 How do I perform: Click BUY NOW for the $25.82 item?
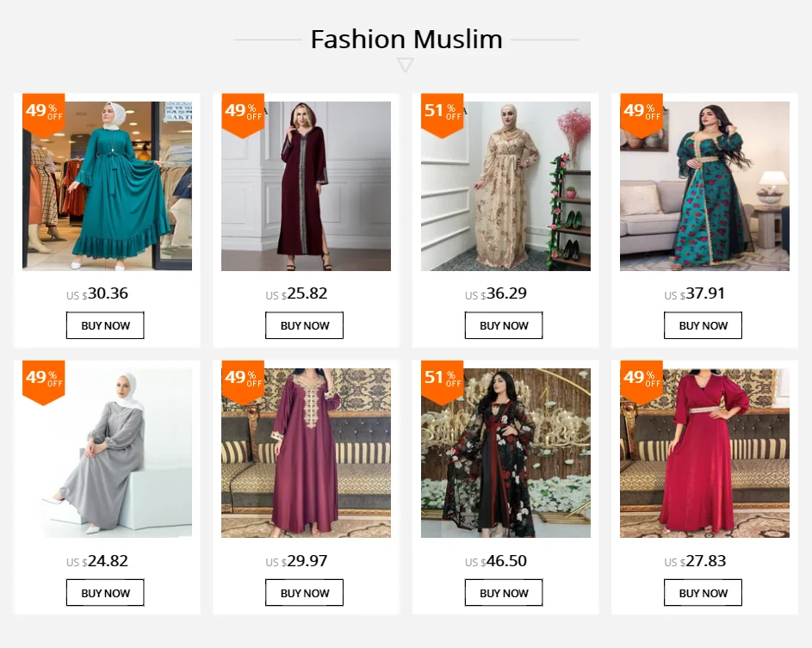tap(305, 325)
